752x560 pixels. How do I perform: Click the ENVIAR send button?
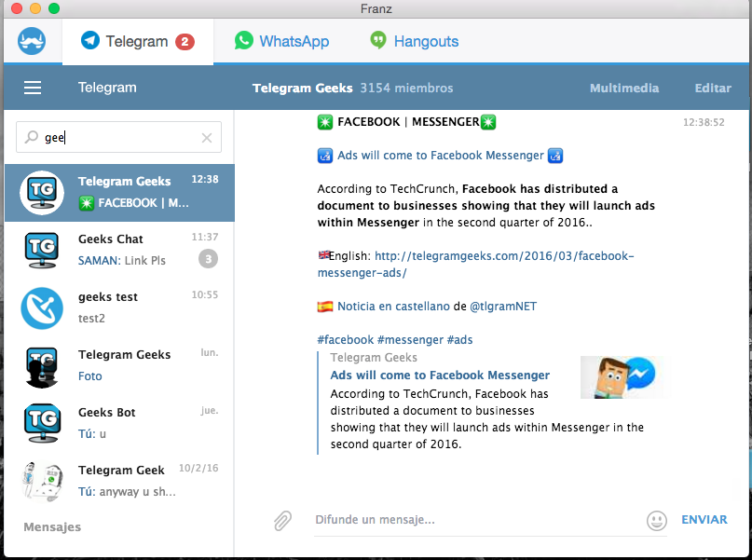coord(704,520)
